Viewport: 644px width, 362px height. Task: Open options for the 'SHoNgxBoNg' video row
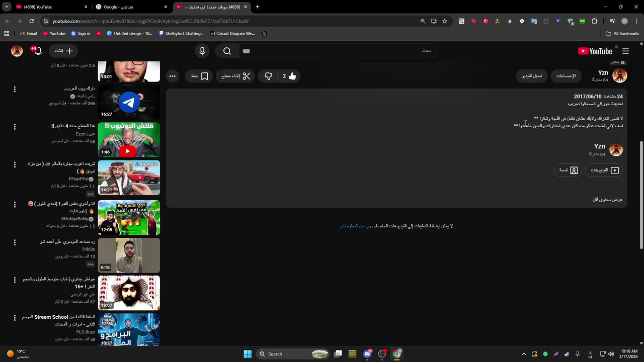click(x=15, y=205)
